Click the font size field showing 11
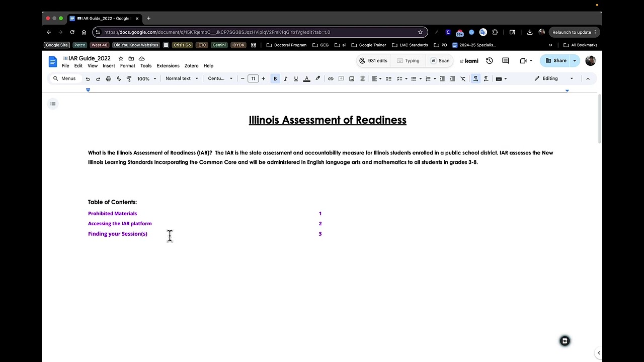 click(253, 79)
